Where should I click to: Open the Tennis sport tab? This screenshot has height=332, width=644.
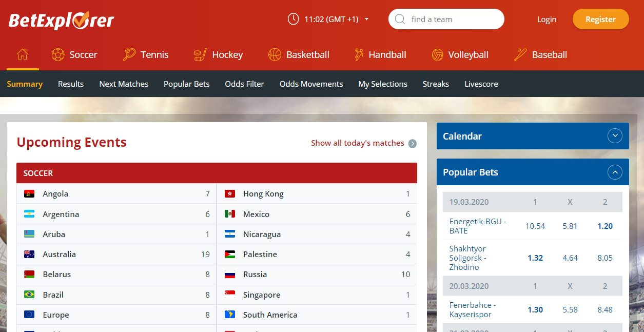point(146,54)
